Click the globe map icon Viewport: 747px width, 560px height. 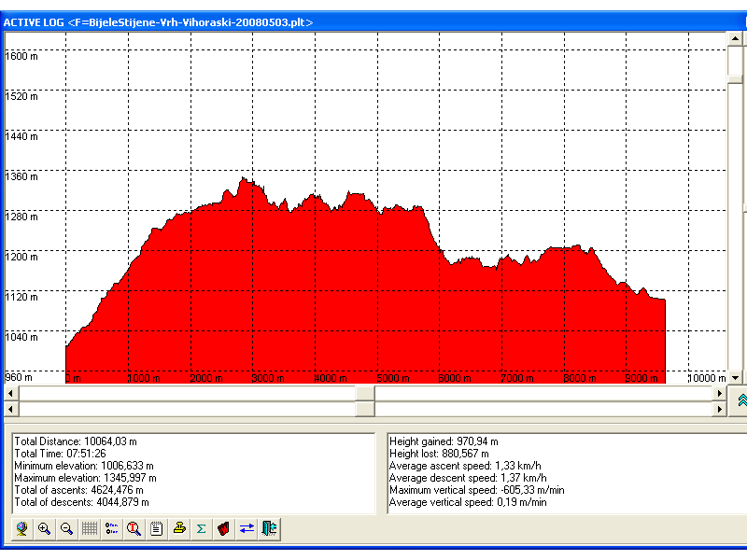click(21, 528)
